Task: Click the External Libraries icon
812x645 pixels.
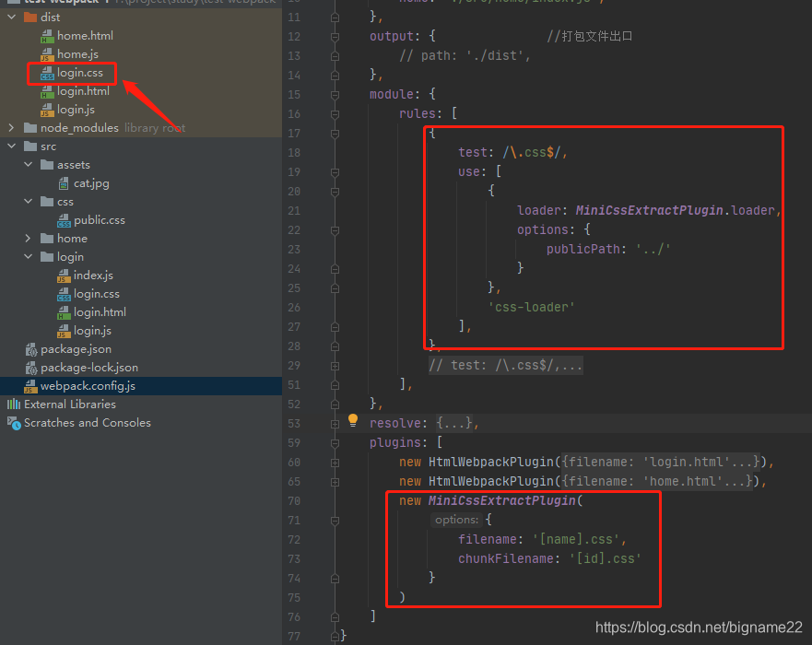Action: [14, 405]
